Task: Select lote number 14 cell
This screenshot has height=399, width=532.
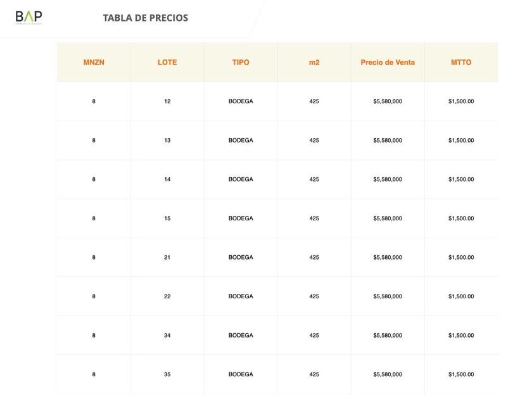Action: click(167, 179)
